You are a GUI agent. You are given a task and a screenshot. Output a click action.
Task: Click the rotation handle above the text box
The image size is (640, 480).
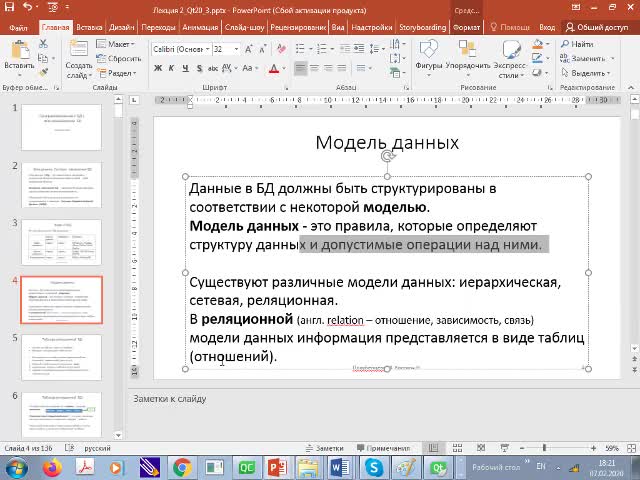coord(387,156)
